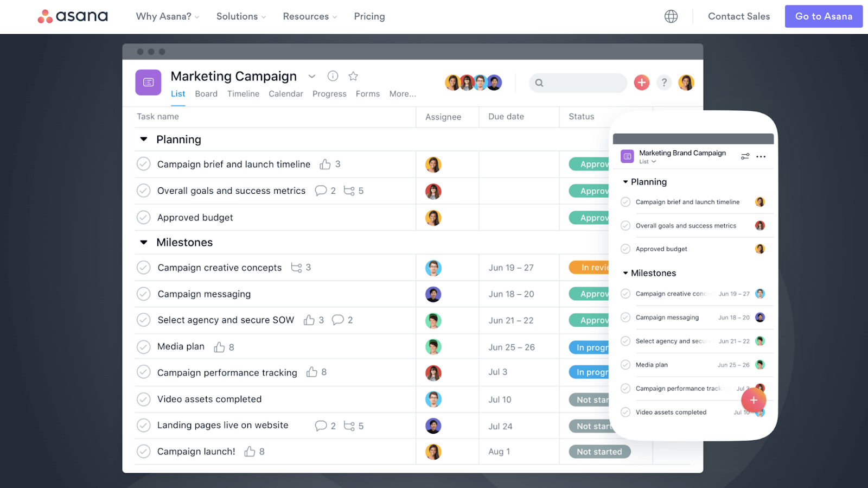The height and width of the screenshot is (488, 868).
Task: Click the team member avatars group in header
Action: [474, 83]
